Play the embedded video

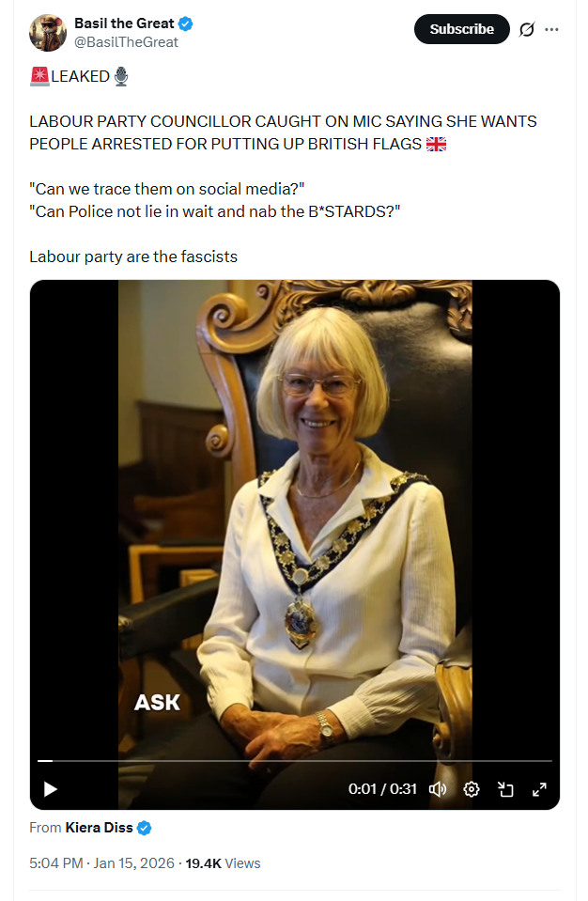pyautogui.click(x=51, y=789)
